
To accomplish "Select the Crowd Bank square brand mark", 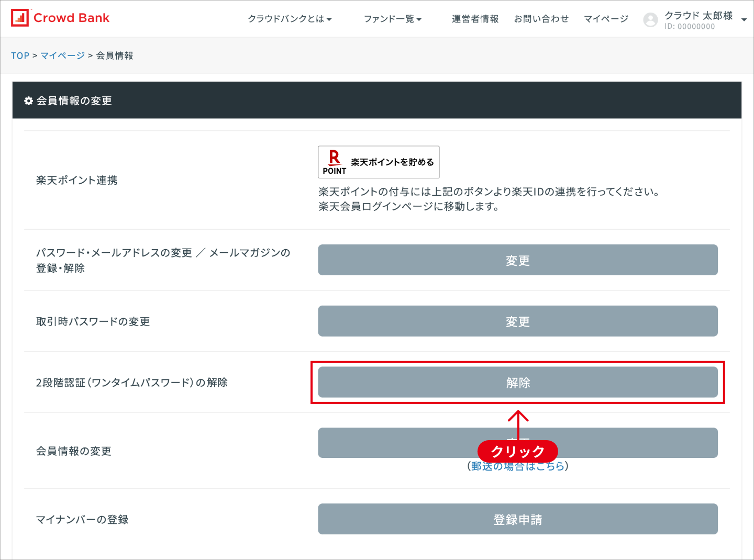I will pos(20,18).
